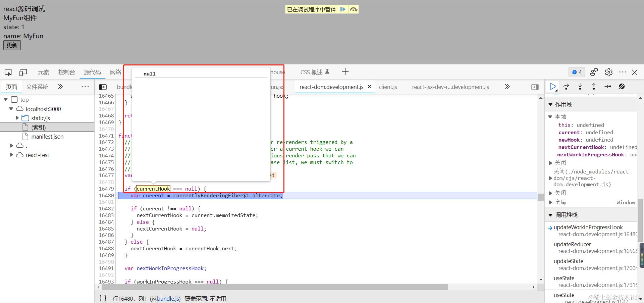
Task: Select the (索引) file
Action: click(x=39, y=127)
